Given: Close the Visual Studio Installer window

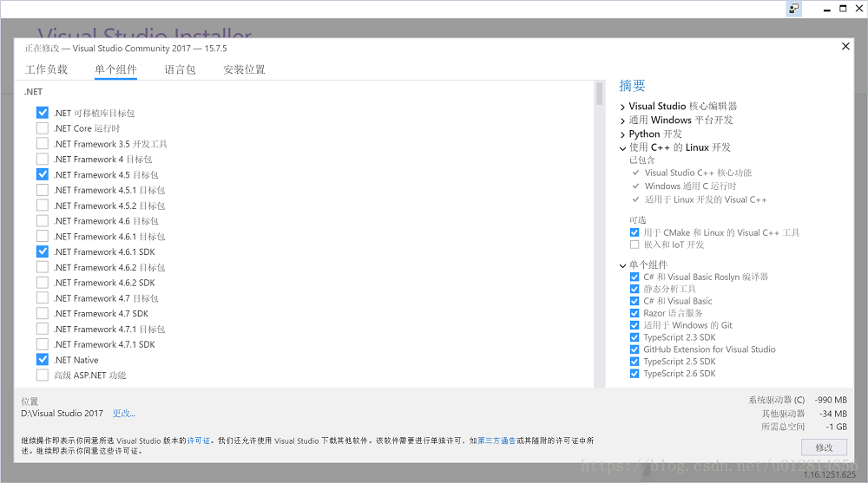Looking at the screenshot, I should [x=859, y=9].
